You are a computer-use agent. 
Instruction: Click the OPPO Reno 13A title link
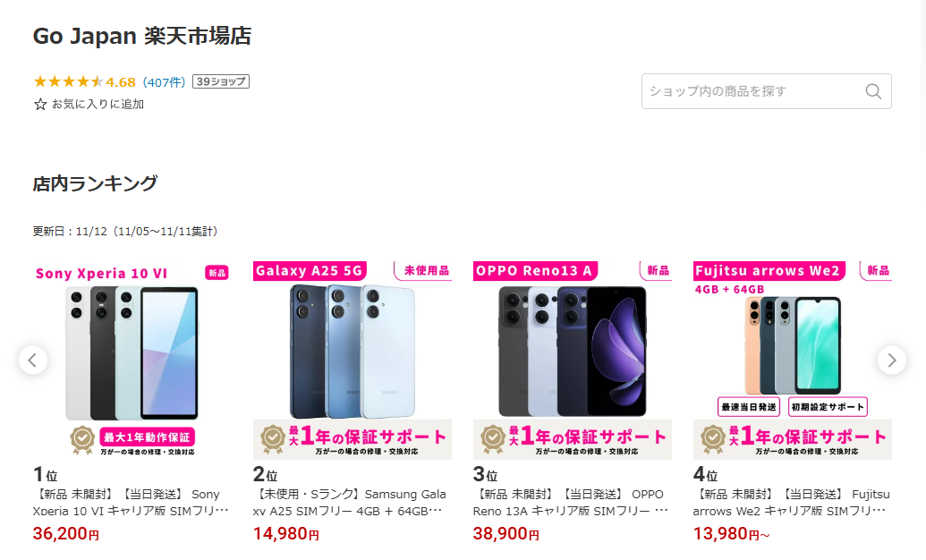[571, 502]
